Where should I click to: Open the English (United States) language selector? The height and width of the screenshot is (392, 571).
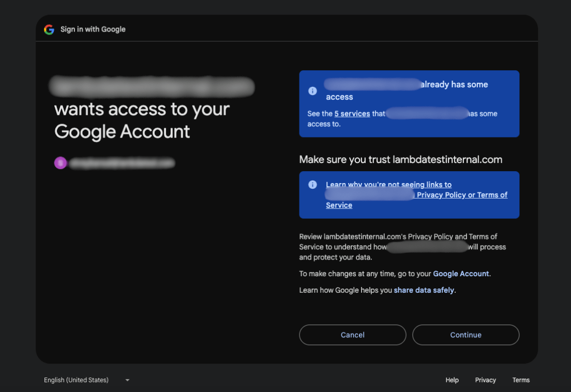tap(77, 380)
